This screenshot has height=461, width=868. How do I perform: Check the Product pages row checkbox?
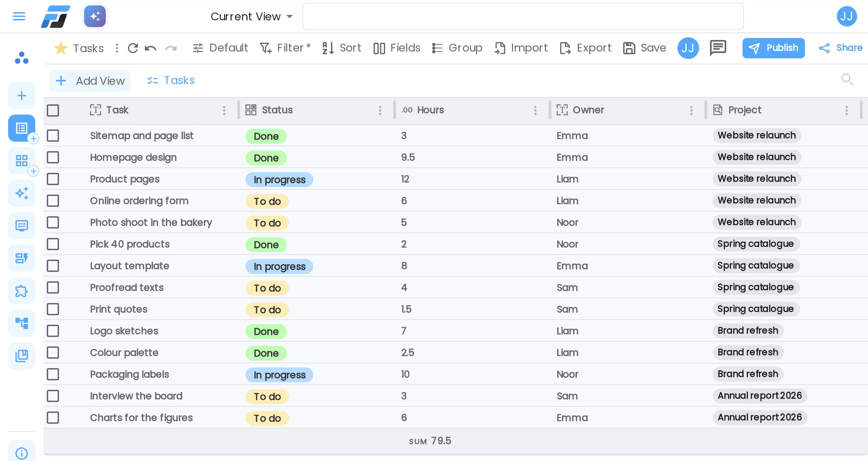pos(53,179)
